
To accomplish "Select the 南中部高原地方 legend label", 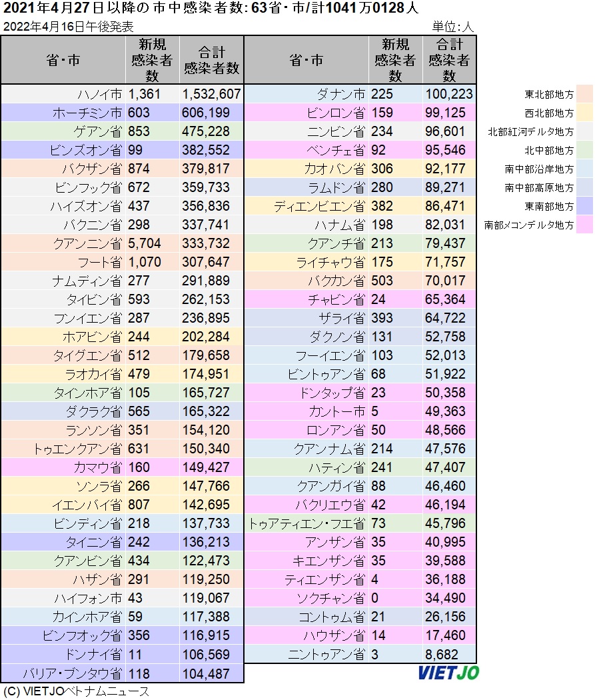I will tap(539, 188).
